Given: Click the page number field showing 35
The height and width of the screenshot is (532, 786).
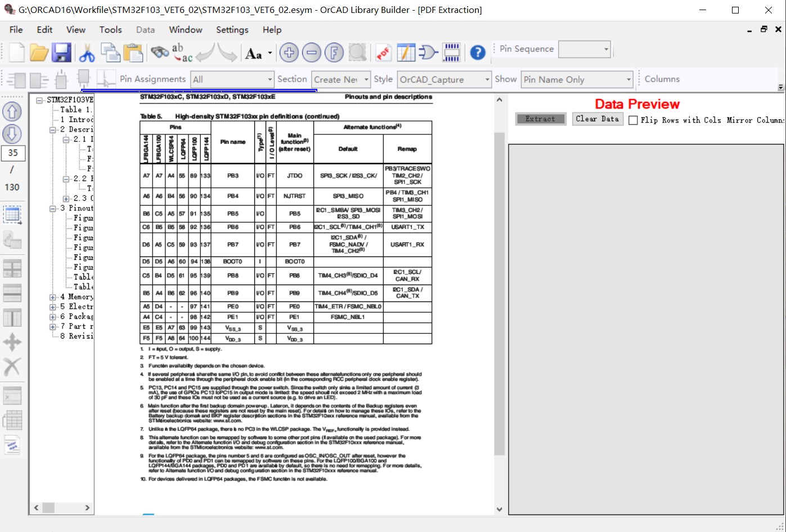Looking at the screenshot, I should click(x=13, y=152).
